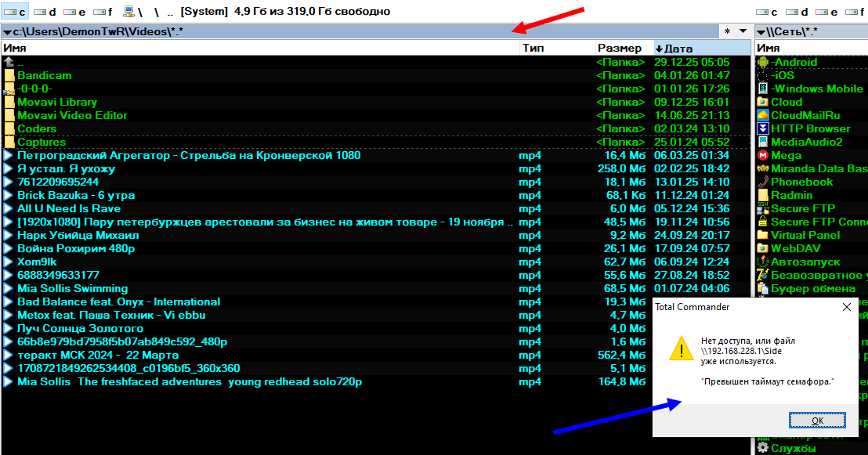Sort left panel by Имя column
This screenshot has width=868, height=455.
[261, 48]
